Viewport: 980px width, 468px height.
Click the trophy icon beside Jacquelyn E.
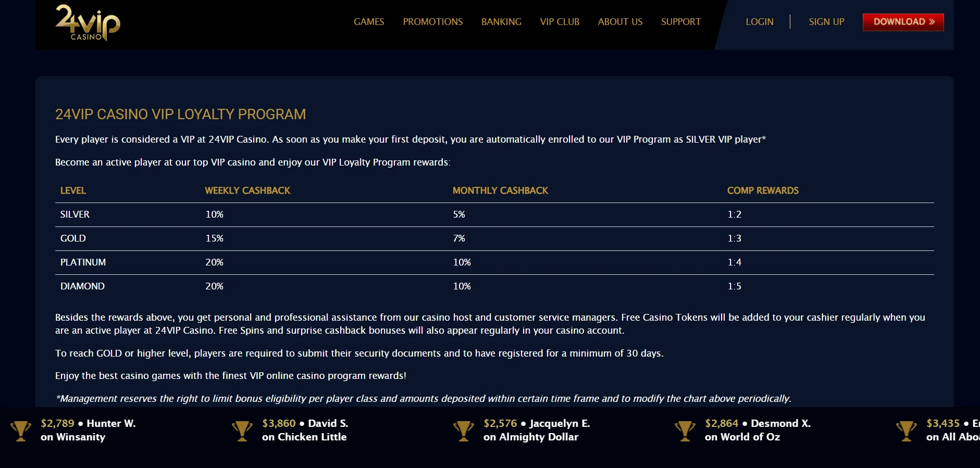(x=464, y=431)
